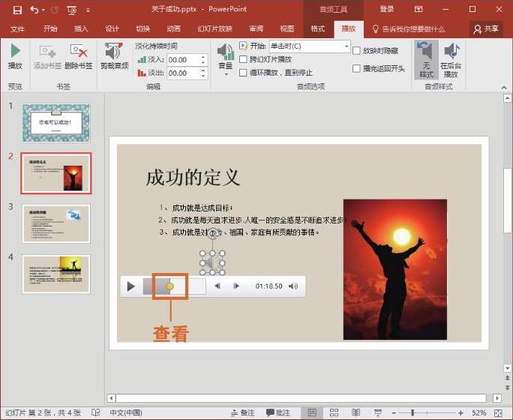The image size is (513, 420).
Task: Click the 添加书签 bookmark icon
Action: click(47, 56)
